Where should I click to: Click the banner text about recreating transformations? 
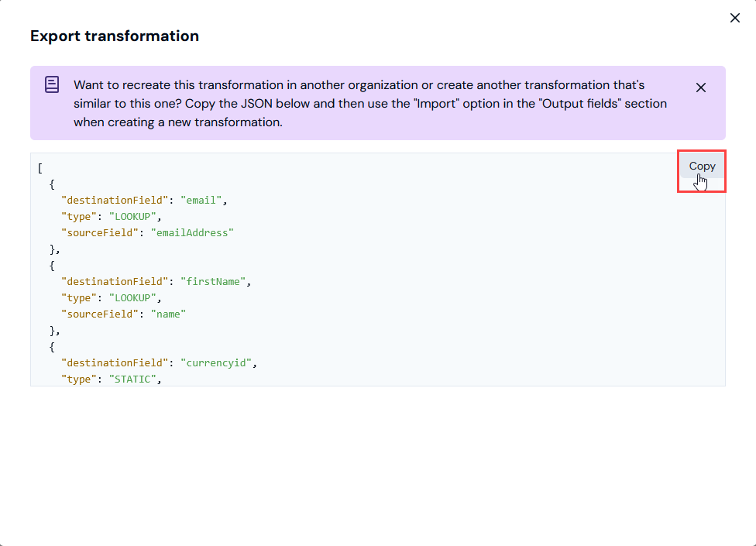point(369,103)
